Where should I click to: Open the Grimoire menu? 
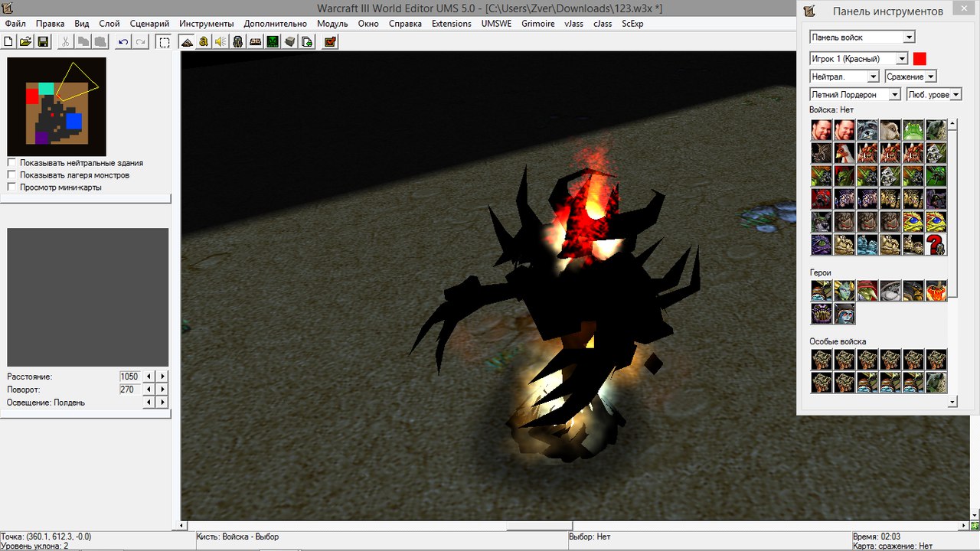pyautogui.click(x=538, y=24)
